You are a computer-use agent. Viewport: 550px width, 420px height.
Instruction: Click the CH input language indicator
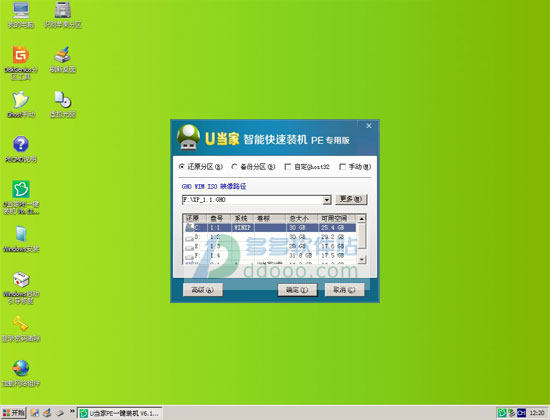(521, 413)
